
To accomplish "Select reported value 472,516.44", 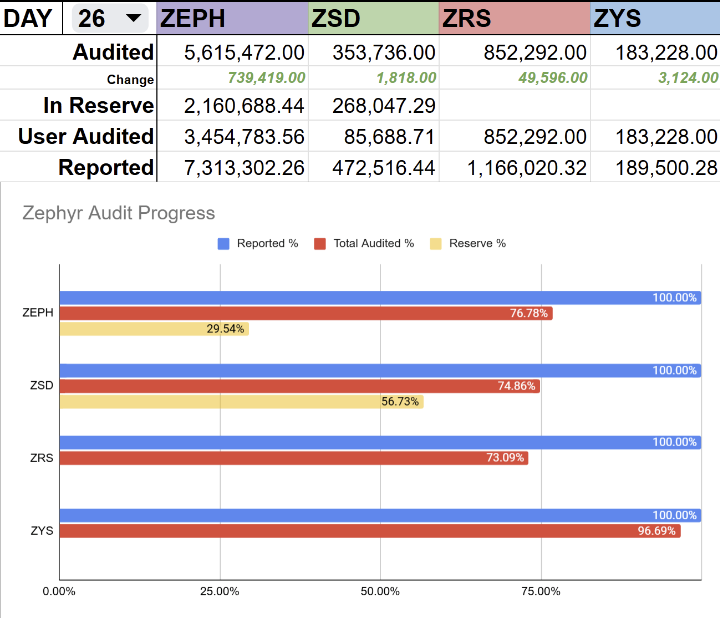I will click(384, 168).
